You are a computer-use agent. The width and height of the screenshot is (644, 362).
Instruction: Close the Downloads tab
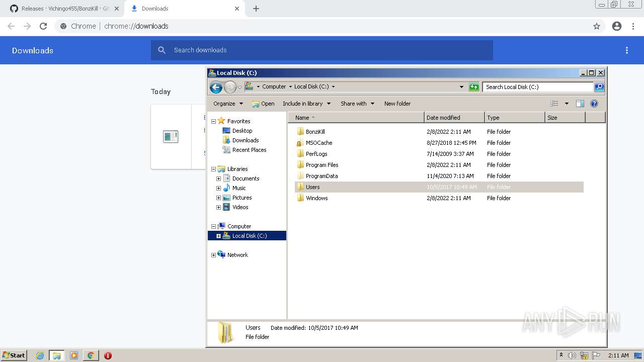tap(237, 9)
